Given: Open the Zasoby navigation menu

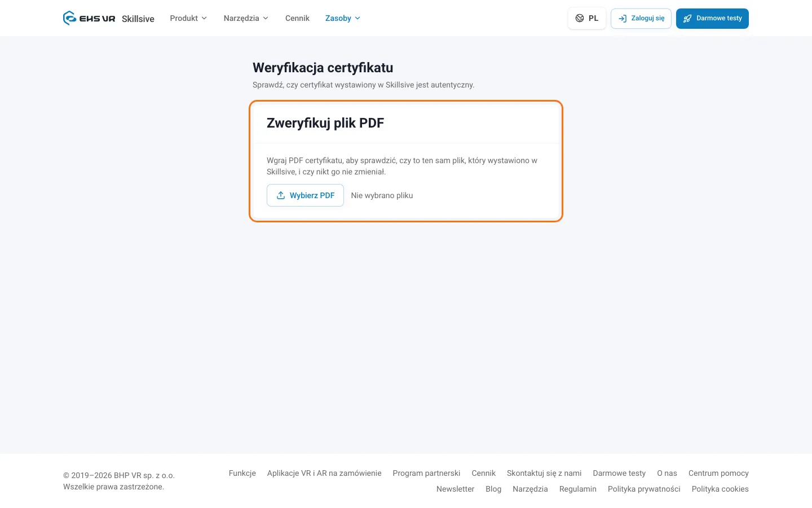Looking at the screenshot, I should [343, 18].
